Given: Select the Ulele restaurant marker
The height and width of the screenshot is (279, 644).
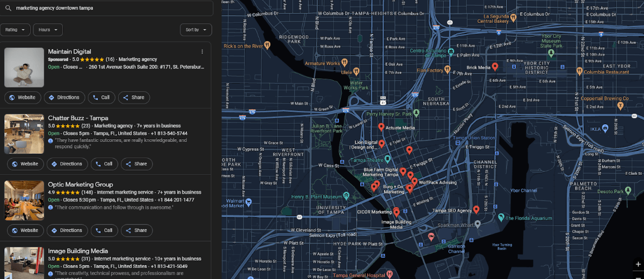Looking at the screenshot, I should 356,71.
